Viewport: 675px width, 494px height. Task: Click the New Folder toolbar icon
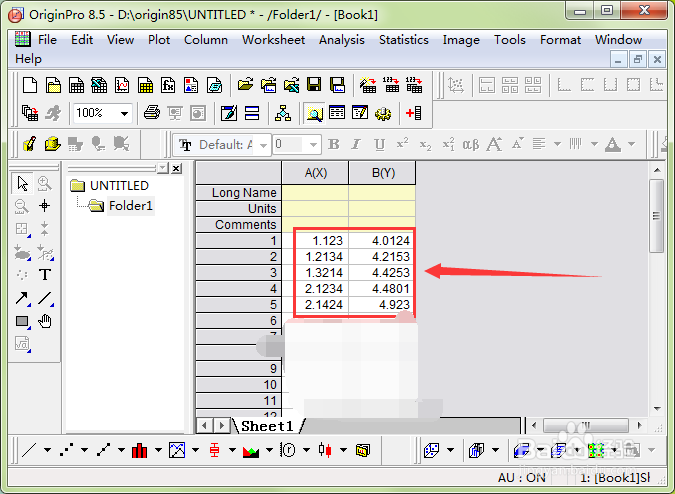pos(53,85)
